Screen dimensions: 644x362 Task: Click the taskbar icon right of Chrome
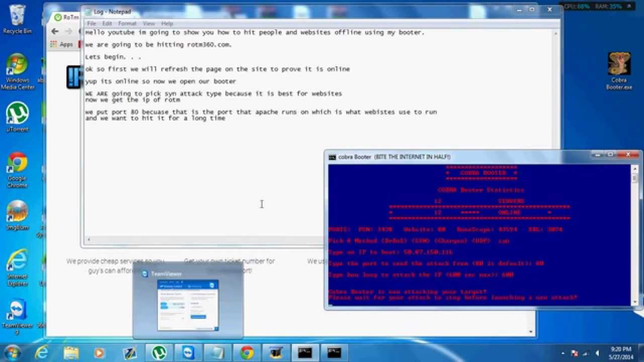[276, 352]
